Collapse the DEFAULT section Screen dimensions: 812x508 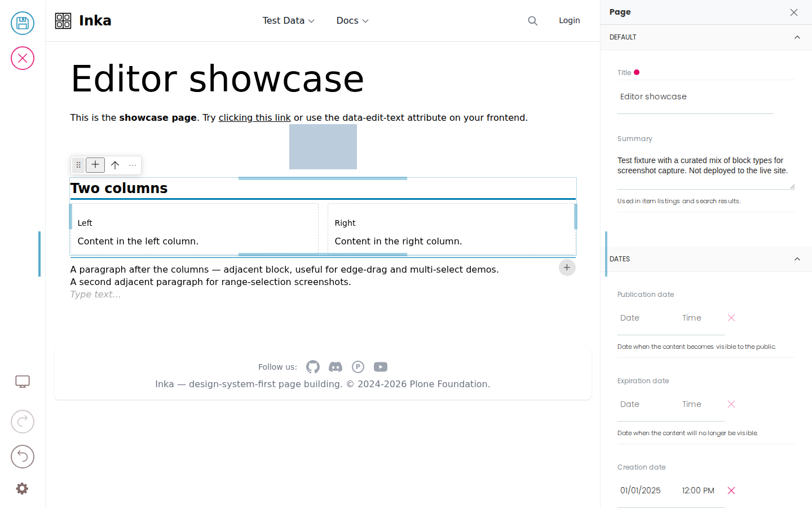[x=706, y=37]
